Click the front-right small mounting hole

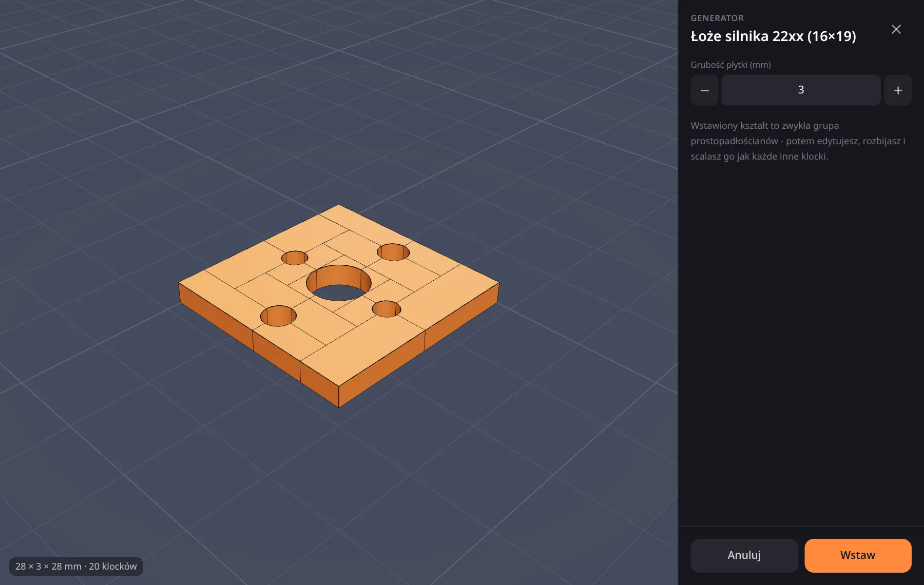tap(387, 309)
